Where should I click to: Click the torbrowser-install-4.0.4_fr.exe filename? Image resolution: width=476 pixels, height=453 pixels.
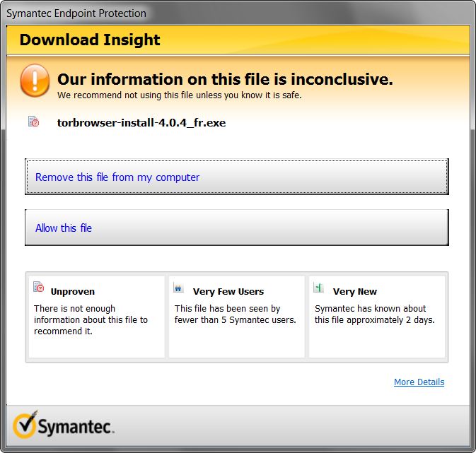point(141,122)
